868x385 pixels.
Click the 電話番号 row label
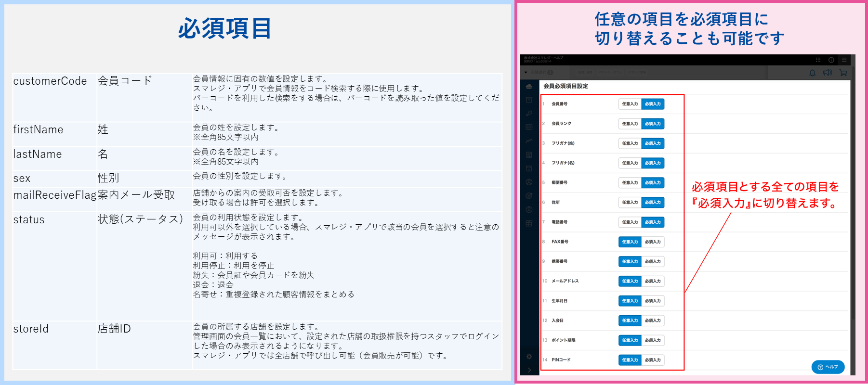pyautogui.click(x=559, y=222)
